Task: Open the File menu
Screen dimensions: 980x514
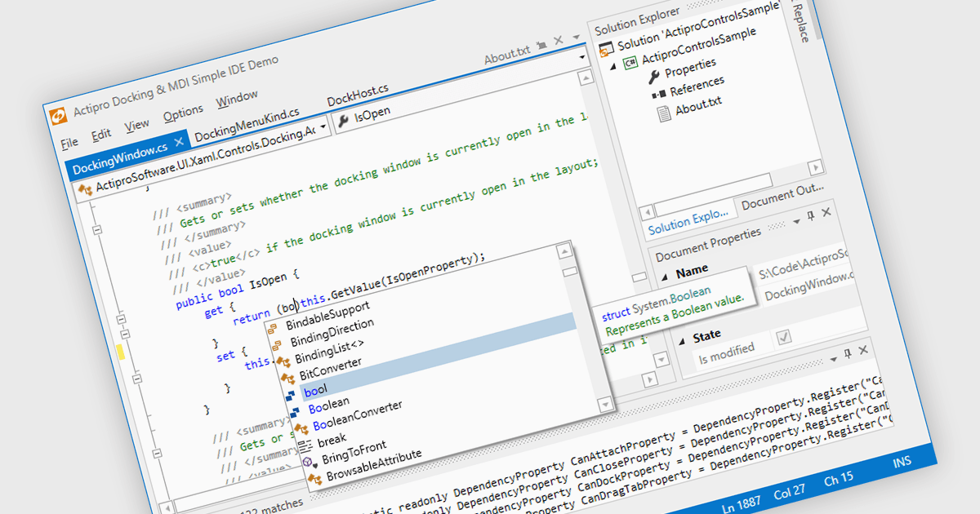Action: pos(69,143)
